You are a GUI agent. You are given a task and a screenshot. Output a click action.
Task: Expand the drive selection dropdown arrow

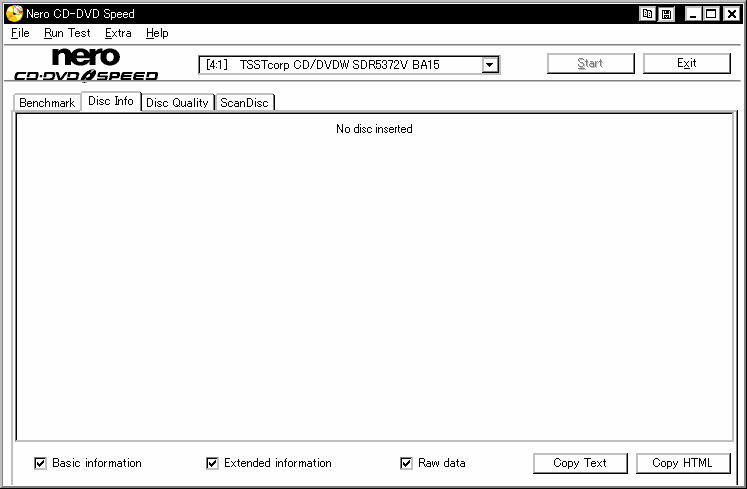[489, 65]
